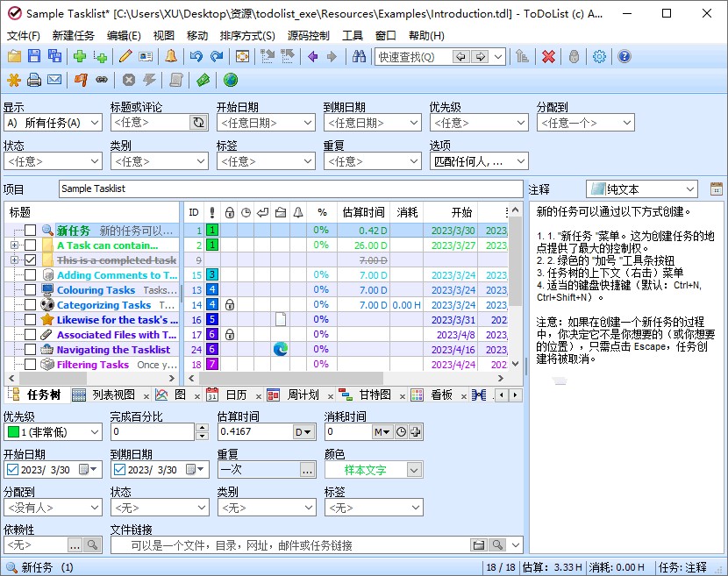Uncheck the completed task checkbox

point(30,260)
